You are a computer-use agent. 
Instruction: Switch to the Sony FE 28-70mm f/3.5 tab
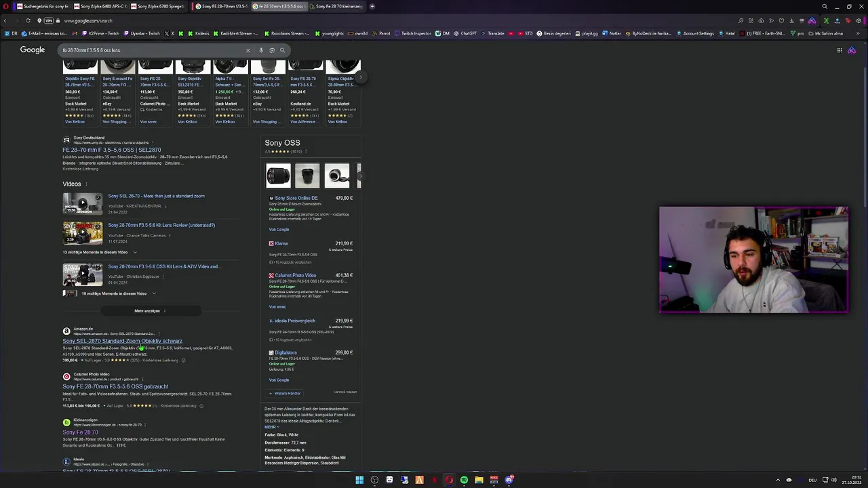[x=220, y=6]
